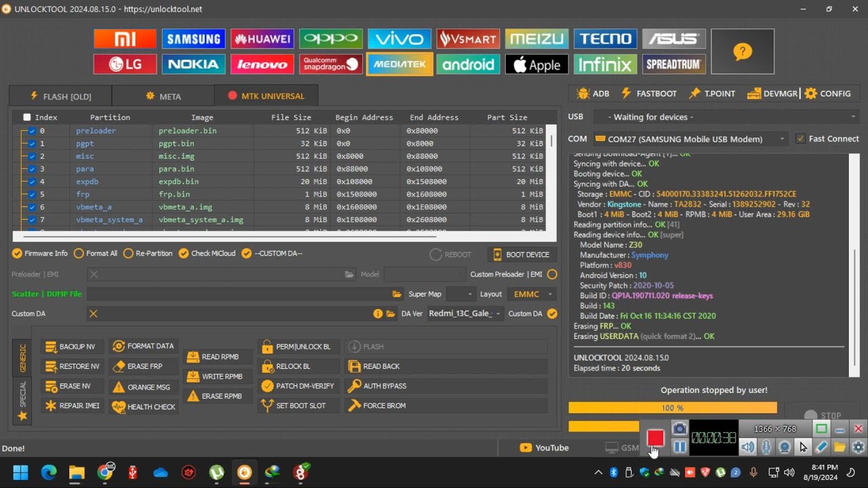
Task: Switch to the FLASH [OLD] tab
Action: click(x=60, y=96)
